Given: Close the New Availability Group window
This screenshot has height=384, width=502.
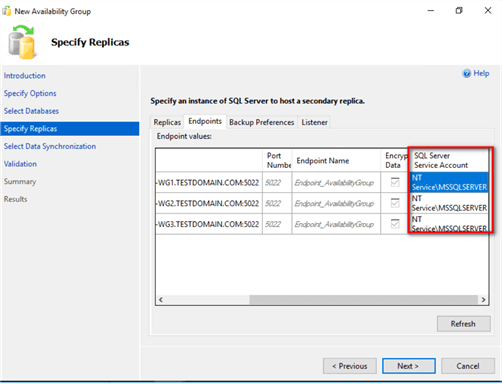Looking at the screenshot, I should coord(488,11).
